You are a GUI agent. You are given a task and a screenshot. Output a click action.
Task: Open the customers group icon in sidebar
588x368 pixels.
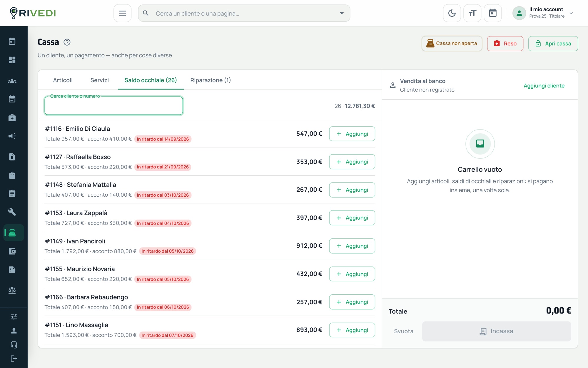tap(12, 81)
